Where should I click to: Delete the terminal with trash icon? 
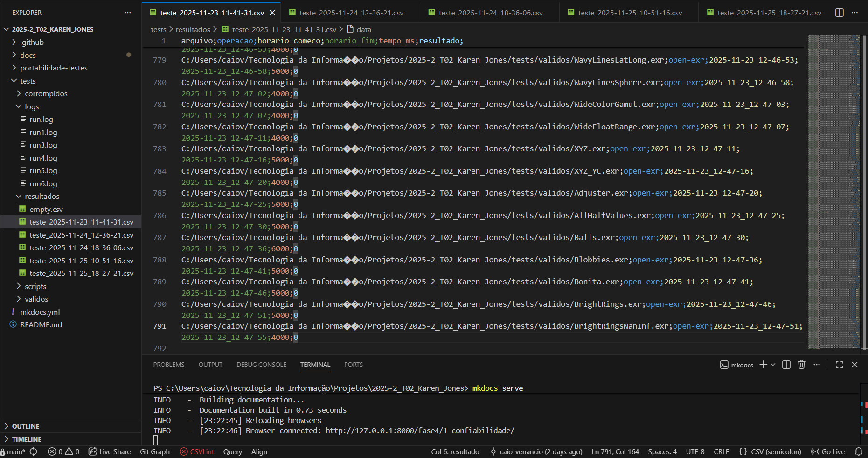pos(801,365)
